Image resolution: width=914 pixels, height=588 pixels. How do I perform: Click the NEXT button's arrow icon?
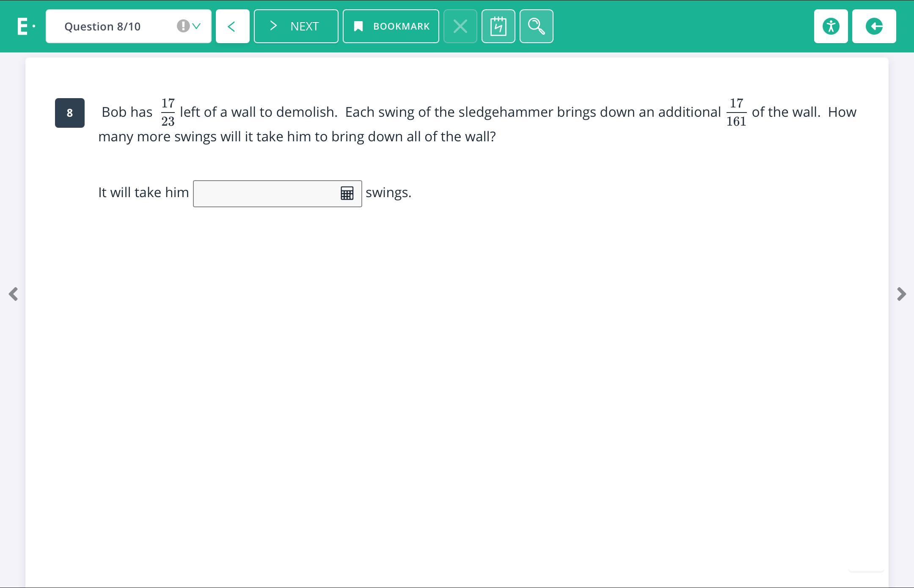coord(273,26)
